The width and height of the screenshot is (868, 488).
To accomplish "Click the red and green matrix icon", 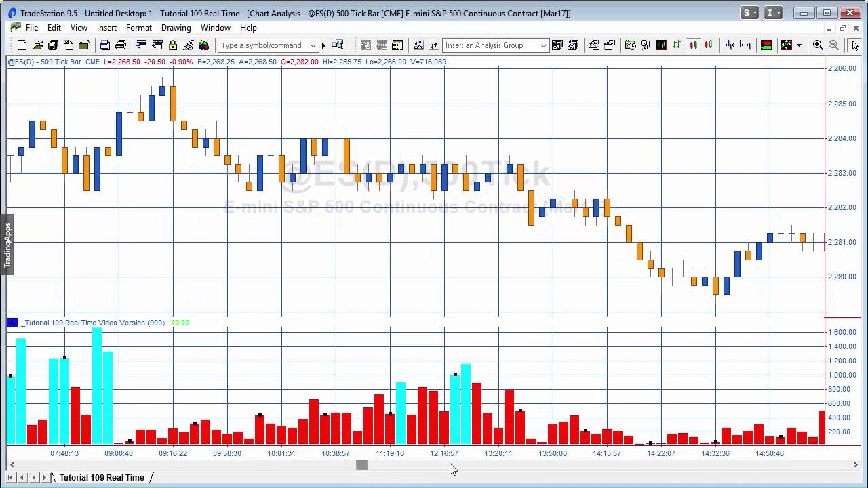I will click(766, 45).
